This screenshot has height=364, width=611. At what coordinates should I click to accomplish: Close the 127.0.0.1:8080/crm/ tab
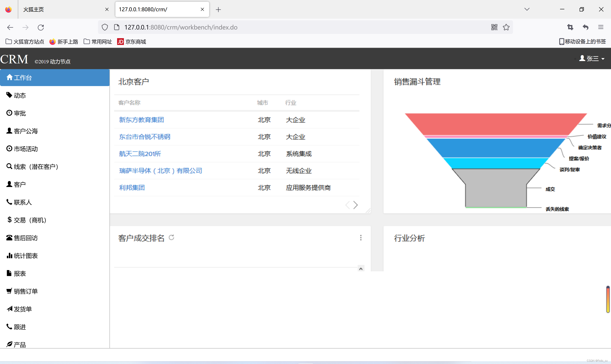point(202,9)
